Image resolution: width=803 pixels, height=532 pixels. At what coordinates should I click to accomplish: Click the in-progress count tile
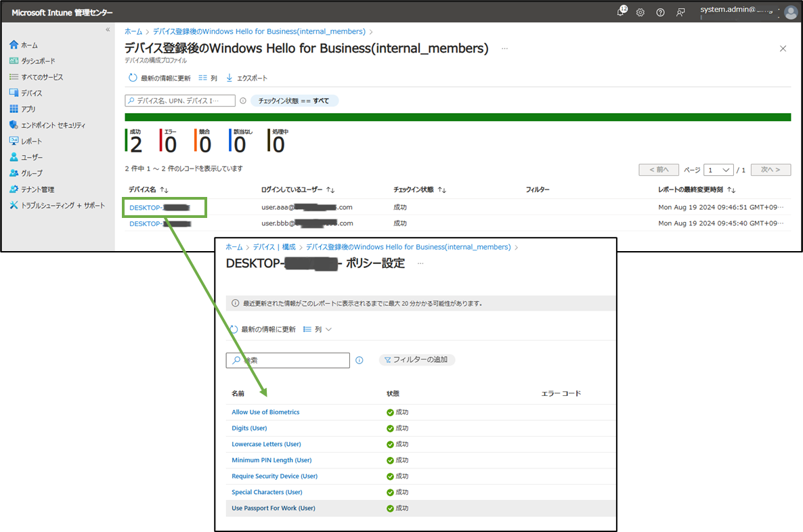[x=278, y=141]
